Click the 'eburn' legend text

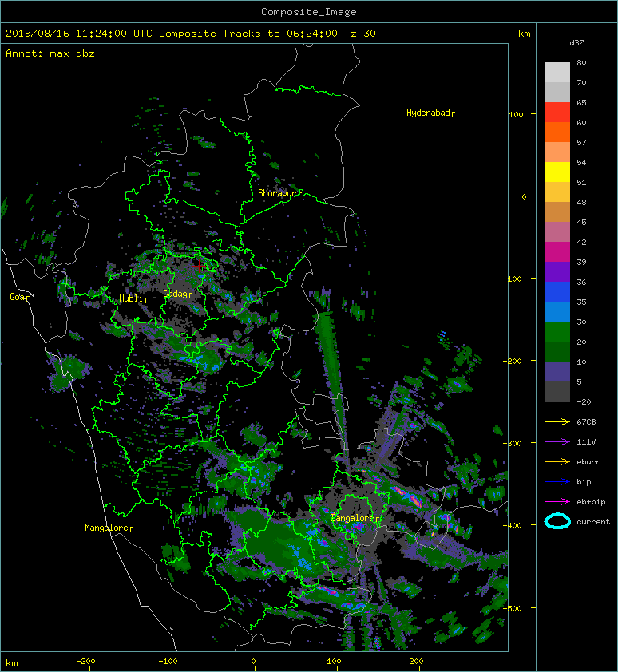(588, 462)
